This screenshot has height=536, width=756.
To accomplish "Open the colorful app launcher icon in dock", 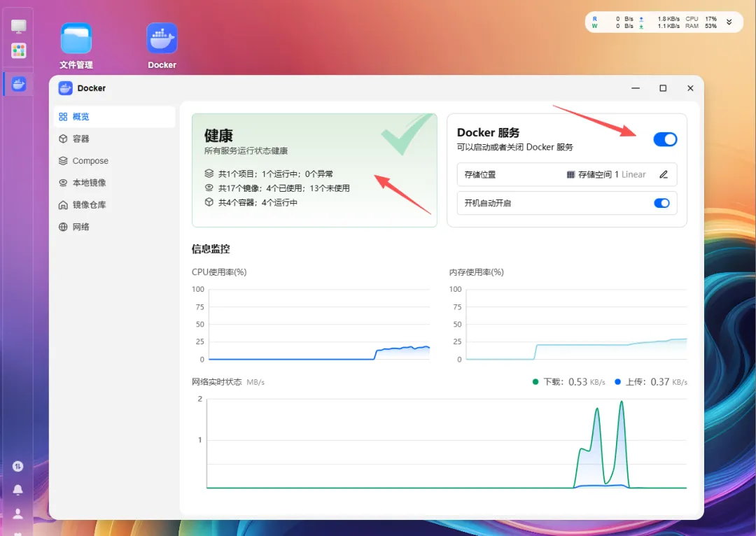I will pos(18,50).
